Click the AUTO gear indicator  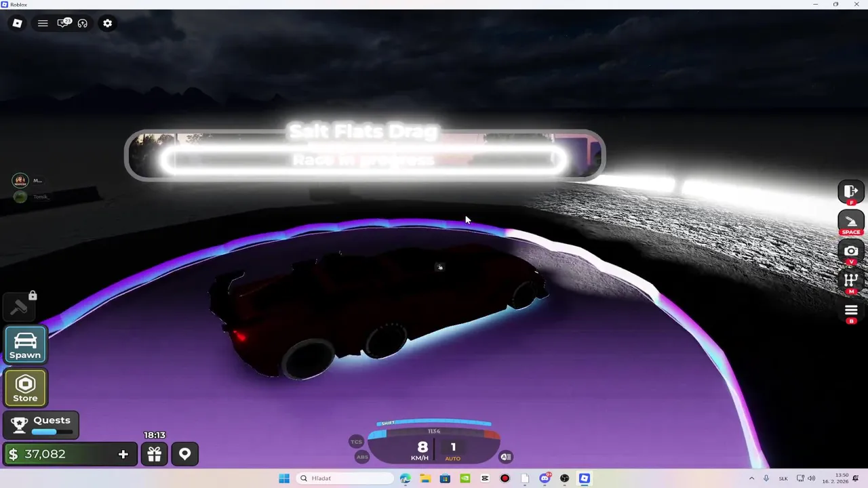[452, 459]
